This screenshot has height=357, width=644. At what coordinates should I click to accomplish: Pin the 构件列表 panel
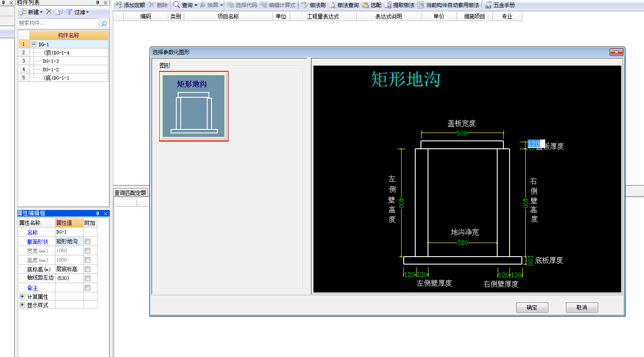tap(98, 3)
